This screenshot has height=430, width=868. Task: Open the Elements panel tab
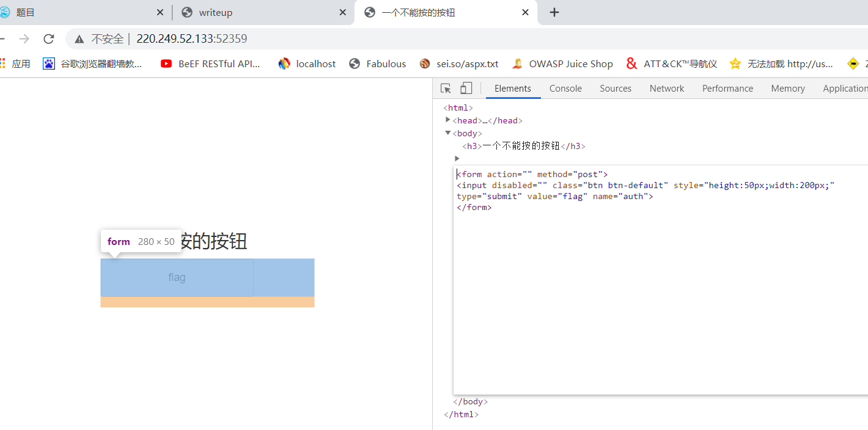(513, 89)
